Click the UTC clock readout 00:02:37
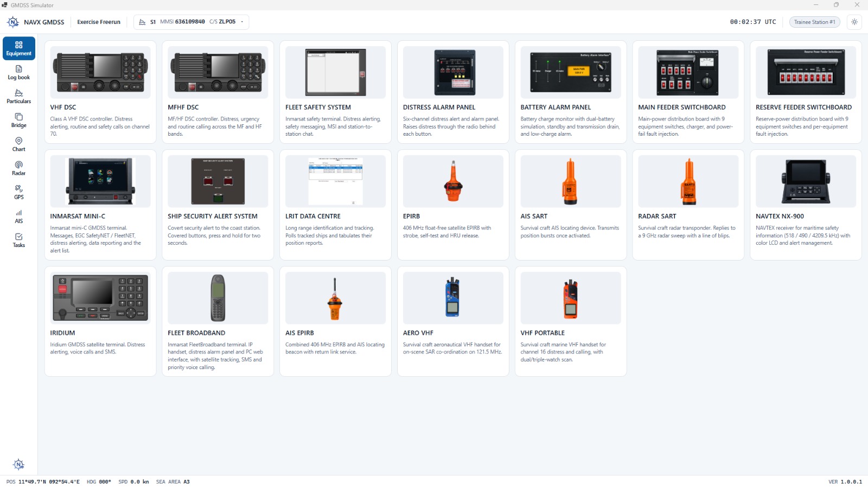The height and width of the screenshot is (488, 868). [x=753, y=22]
